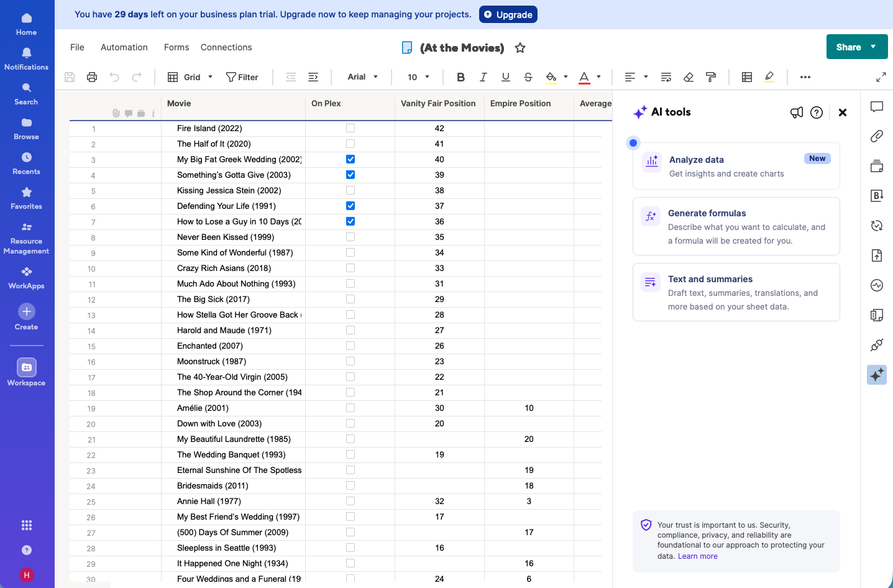Open the fill color picker
Screen dimensions: 893x588
(565, 76)
